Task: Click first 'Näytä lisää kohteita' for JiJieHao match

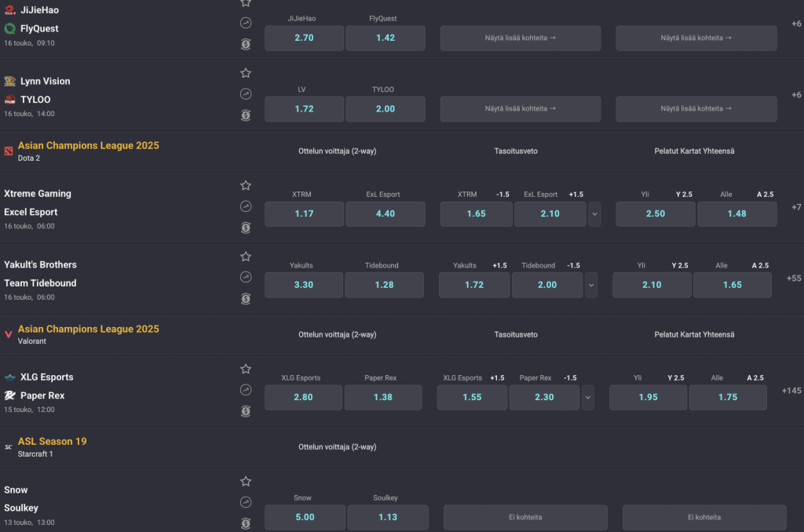Action: [521, 38]
